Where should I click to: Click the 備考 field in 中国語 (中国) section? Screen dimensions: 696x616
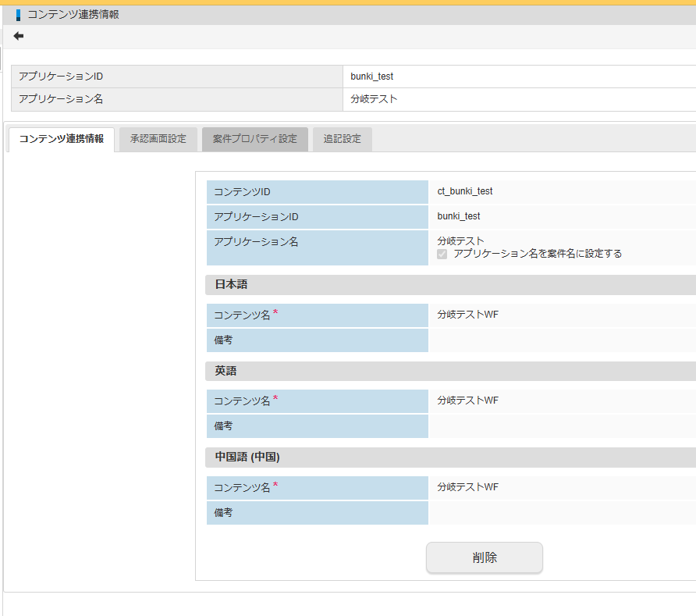pyautogui.click(x=562, y=513)
